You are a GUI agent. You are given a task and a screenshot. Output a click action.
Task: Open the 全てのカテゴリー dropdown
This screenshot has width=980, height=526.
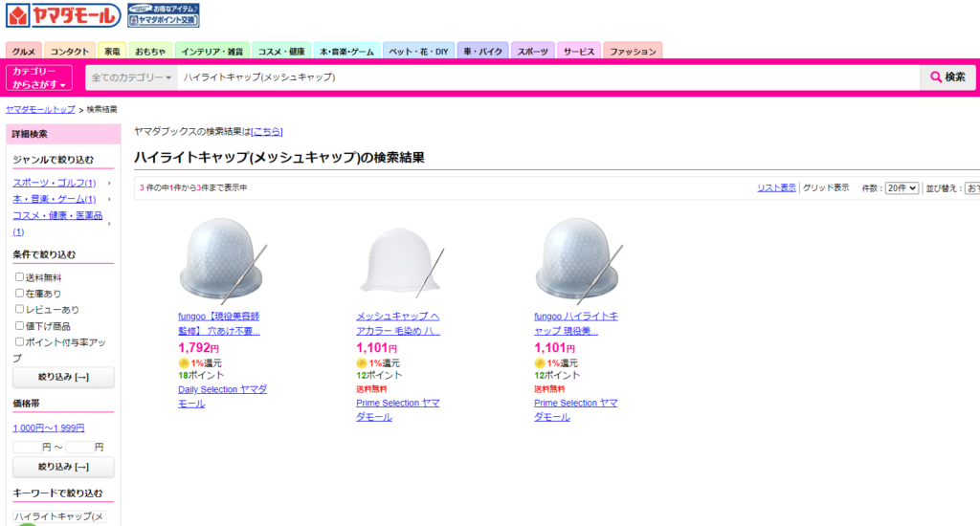[x=131, y=77]
